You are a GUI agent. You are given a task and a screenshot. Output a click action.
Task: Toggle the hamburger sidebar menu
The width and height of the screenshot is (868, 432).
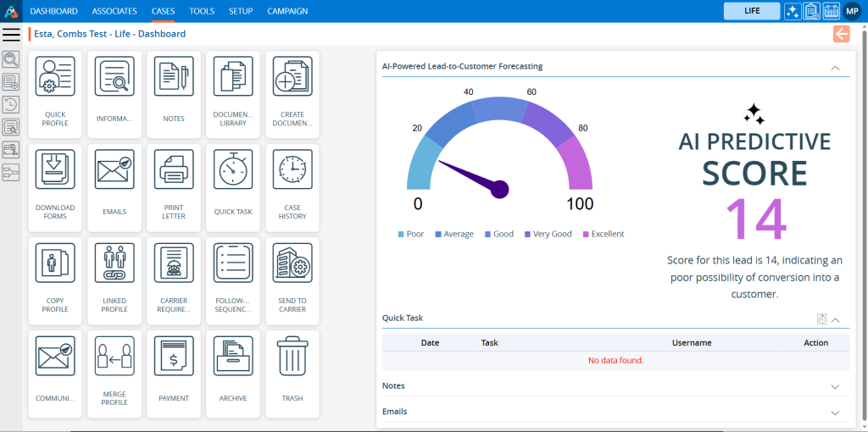click(11, 35)
